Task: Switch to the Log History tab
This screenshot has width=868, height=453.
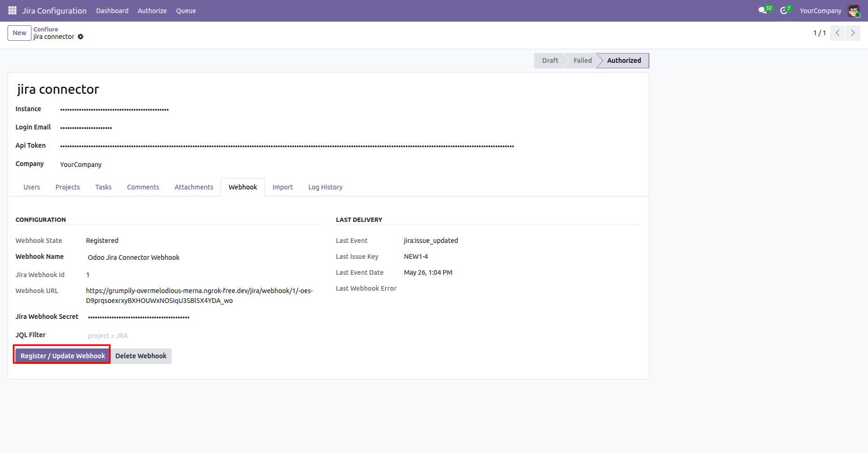Action: tap(325, 187)
